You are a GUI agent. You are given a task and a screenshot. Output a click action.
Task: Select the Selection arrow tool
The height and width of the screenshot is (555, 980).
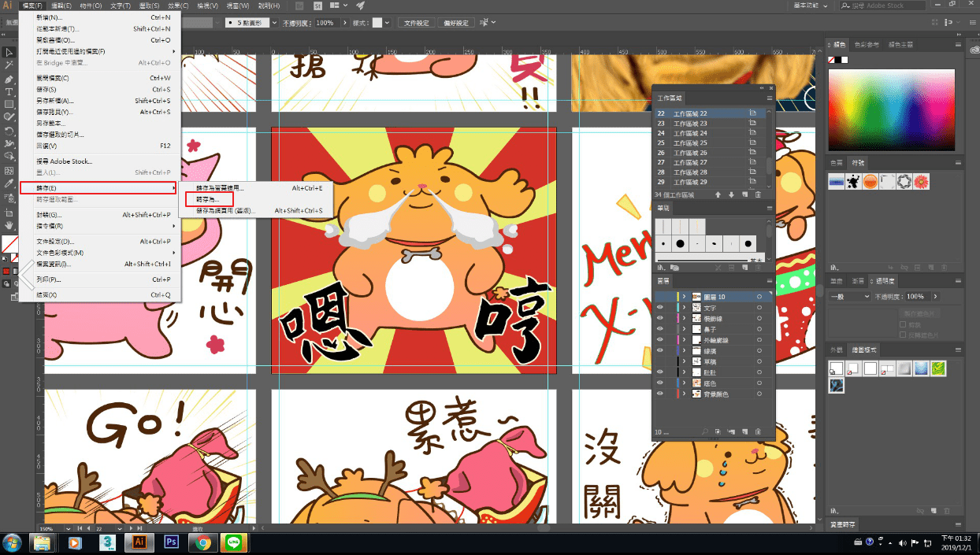click(x=9, y=52)
